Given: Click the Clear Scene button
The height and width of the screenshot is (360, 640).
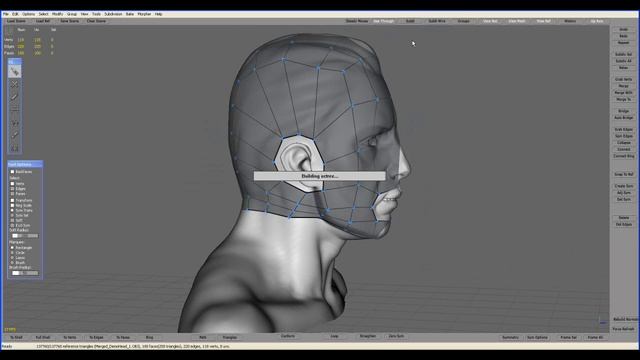Looking at the screenshot, I should (x=96, y=21).
